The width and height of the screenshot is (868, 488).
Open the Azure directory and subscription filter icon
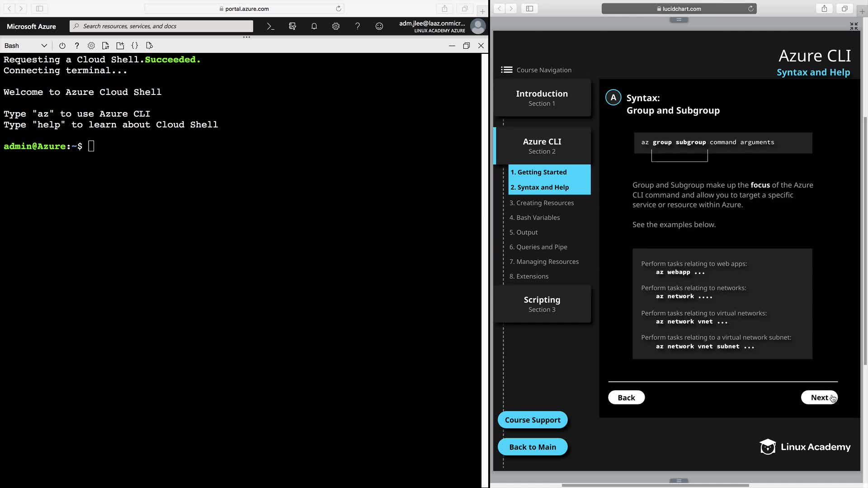point(292,26)
